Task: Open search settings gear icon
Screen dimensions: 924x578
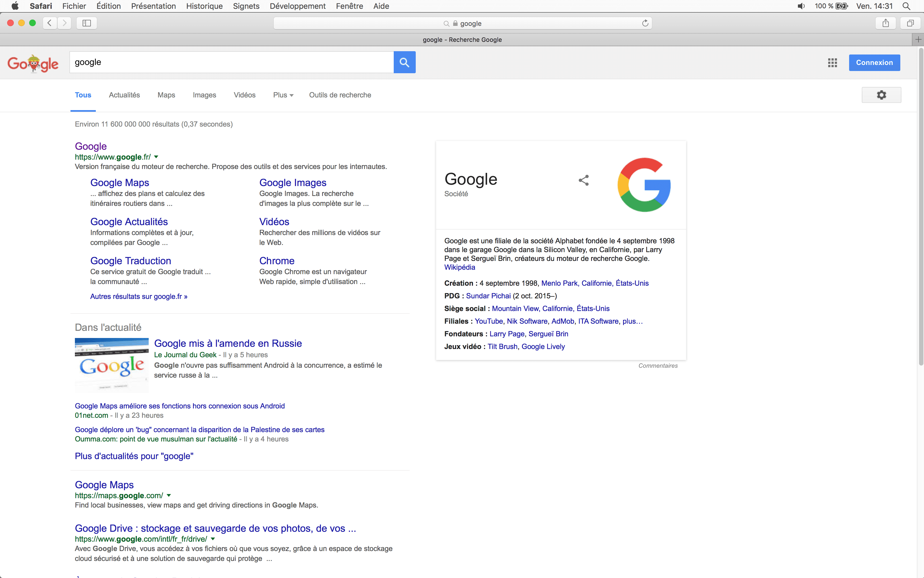Action: [x=881, y=95]
